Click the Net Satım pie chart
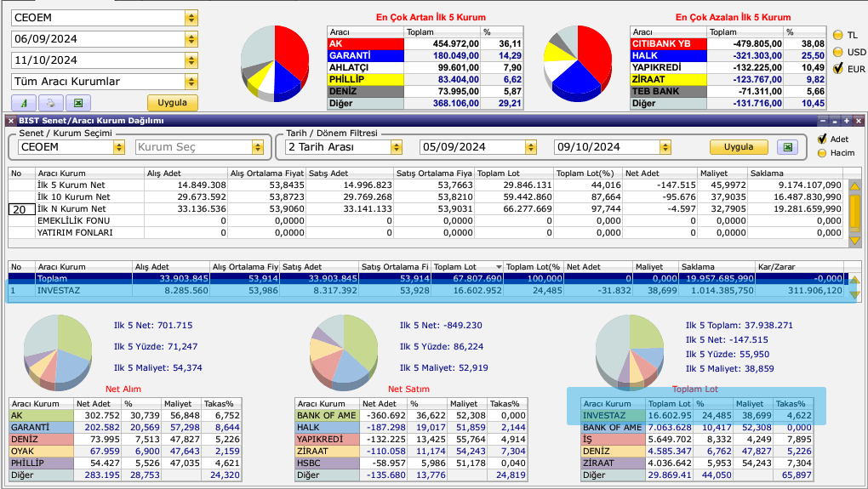 [x=344, y=351]
